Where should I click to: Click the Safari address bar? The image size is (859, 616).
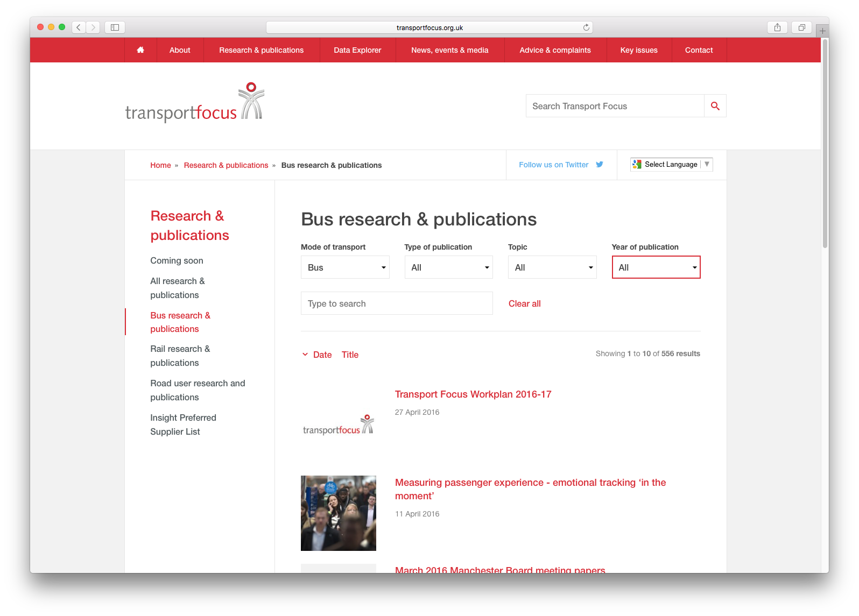[430, 27]
